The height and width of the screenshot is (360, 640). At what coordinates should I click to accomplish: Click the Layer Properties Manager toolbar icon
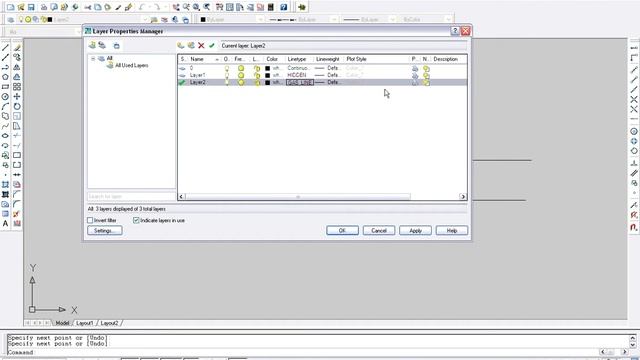[11, 19]
